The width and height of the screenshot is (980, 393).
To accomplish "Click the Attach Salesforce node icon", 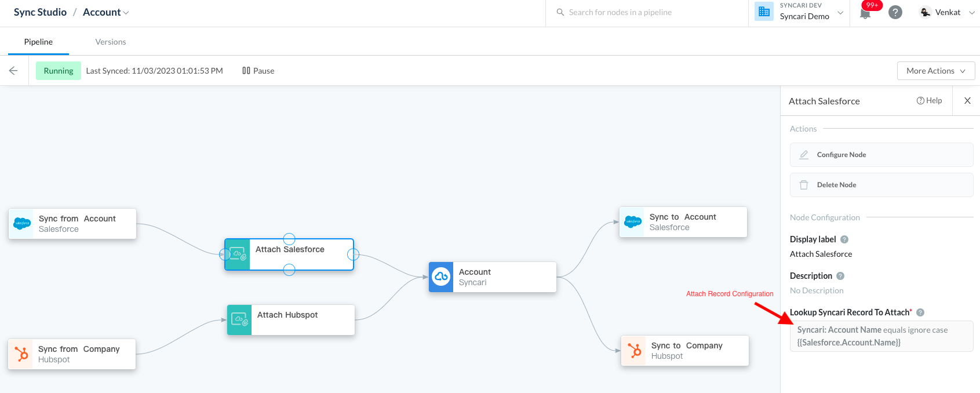I will (x=238, y=254).
